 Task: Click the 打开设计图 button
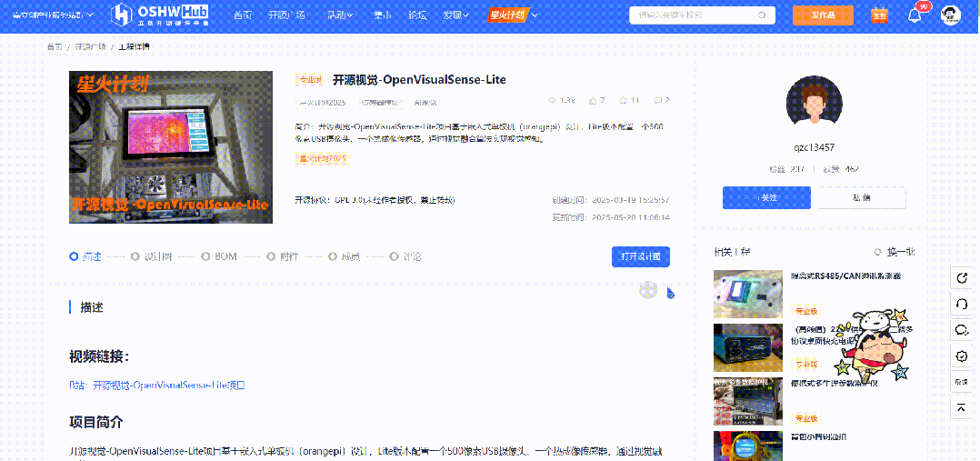tap(640, 256)
